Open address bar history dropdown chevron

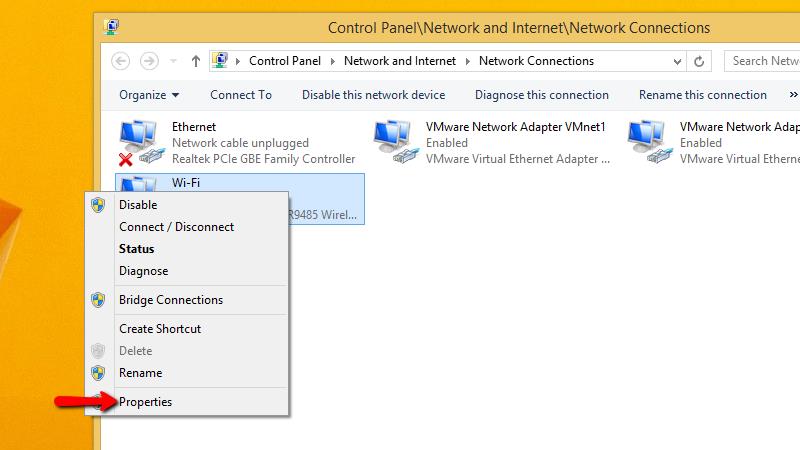pos(677,62)
